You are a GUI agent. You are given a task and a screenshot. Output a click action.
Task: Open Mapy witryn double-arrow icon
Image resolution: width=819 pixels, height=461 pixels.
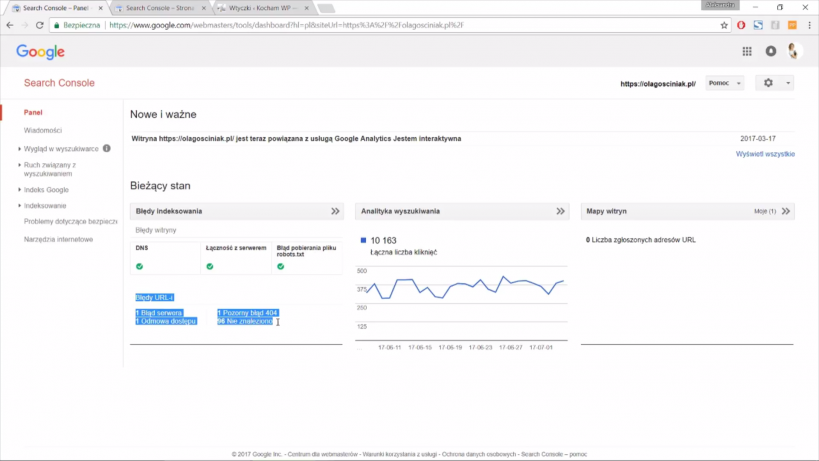(x=786, y=211)
